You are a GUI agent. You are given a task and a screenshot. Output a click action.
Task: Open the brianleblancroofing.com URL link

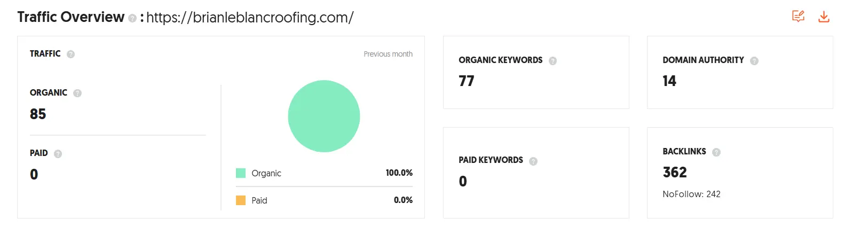pos(250,18)
